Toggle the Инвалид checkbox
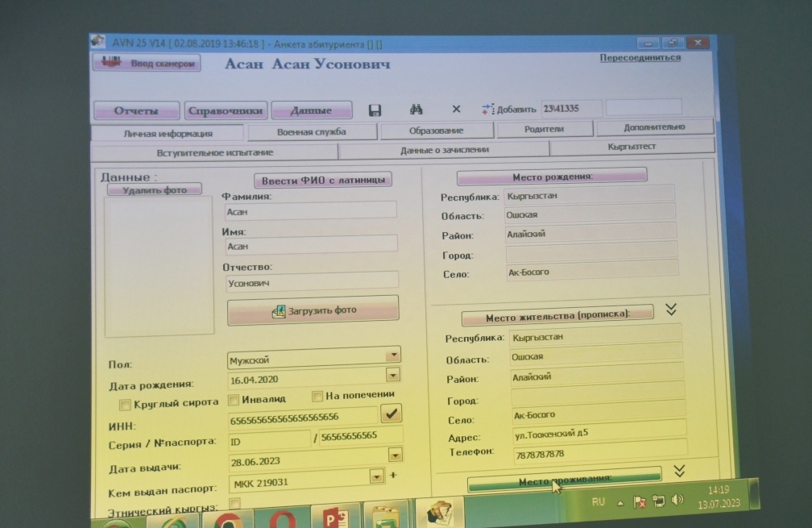The image size is (812, 528). pos(234,400)
